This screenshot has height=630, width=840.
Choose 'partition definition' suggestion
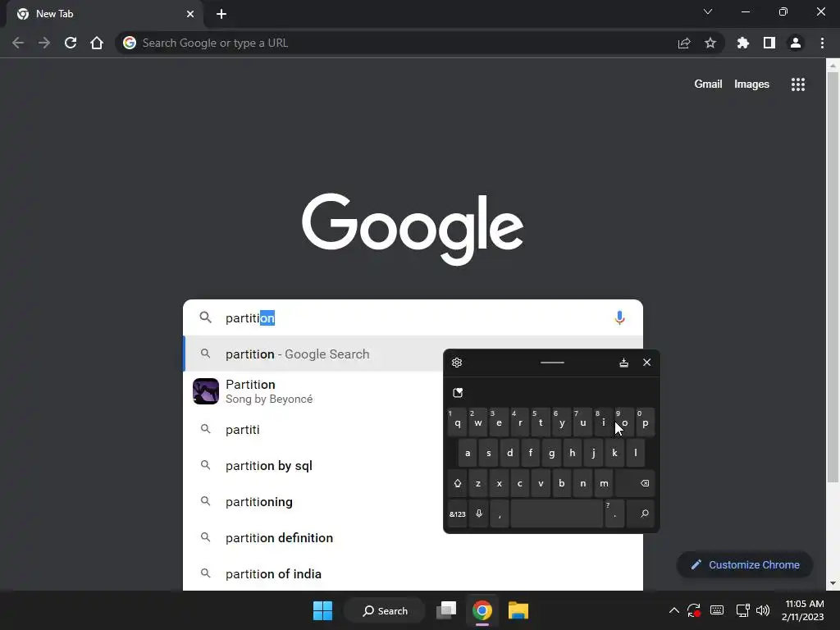(x=313, y=537)
